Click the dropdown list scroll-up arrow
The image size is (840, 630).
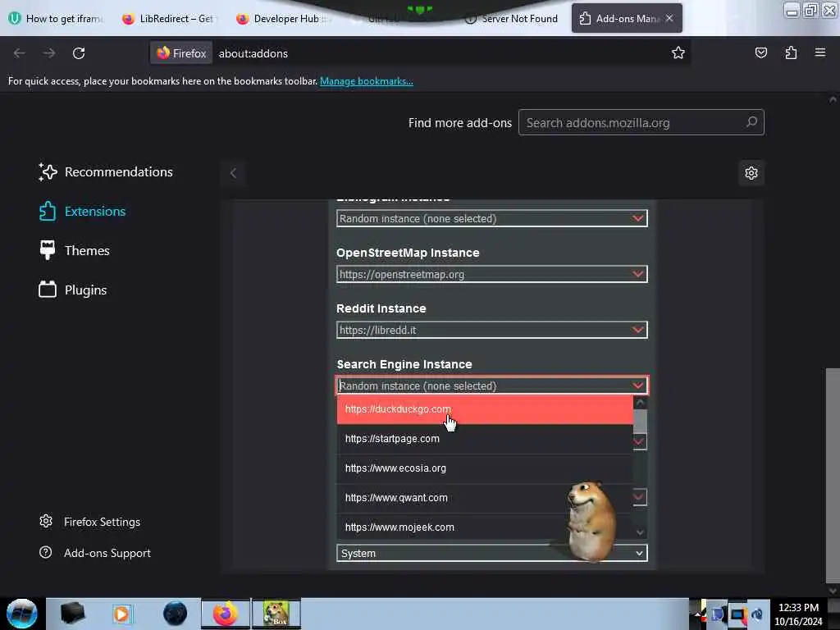(x=640, y=402)
